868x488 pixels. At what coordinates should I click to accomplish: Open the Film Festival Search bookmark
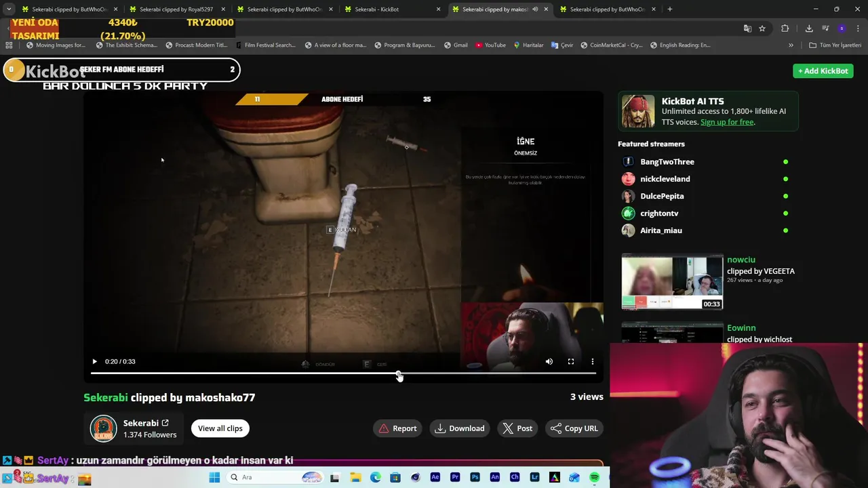265,45
